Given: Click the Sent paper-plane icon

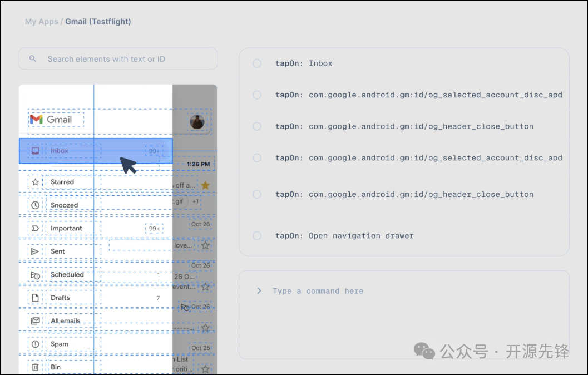Looking at the screenshot, I should 35,251.
